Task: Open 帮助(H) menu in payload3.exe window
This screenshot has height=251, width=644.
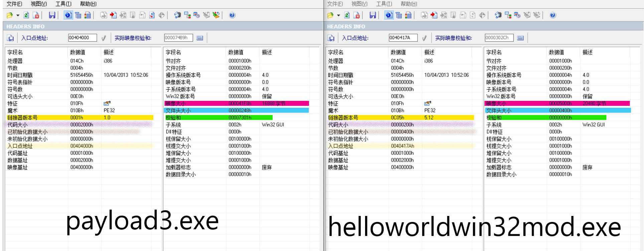Action: click(x=88, y=4)
